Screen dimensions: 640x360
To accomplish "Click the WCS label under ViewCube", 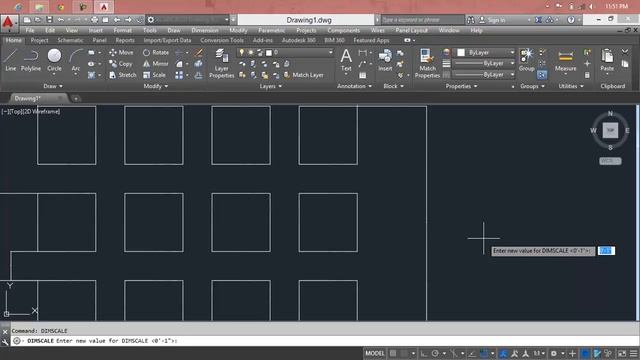I will (x=610, y=161).
